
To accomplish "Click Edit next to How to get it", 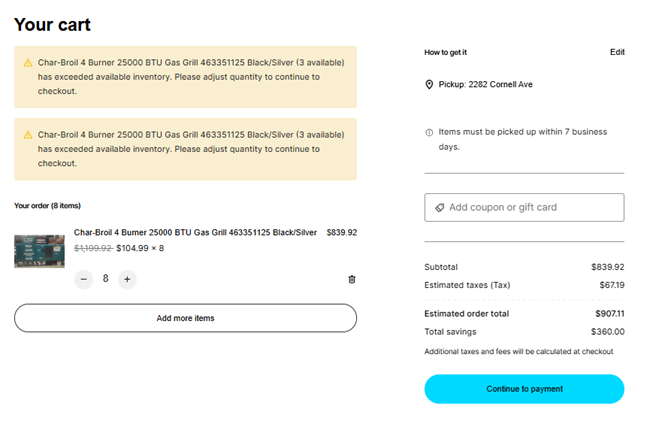I will point(617,52).
